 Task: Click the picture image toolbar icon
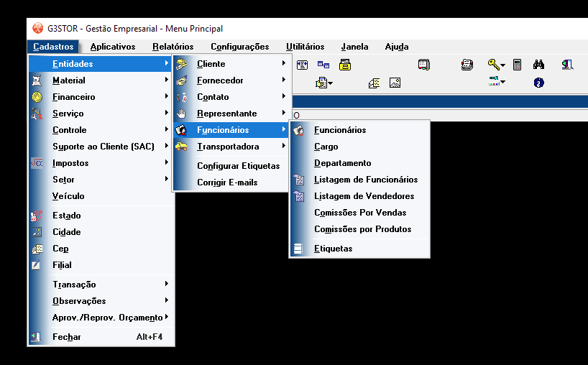395,83
